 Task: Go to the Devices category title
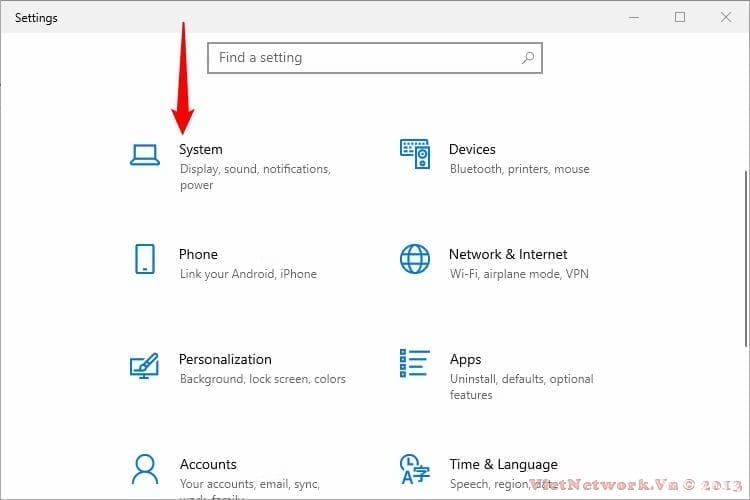(x=472, y=149)
